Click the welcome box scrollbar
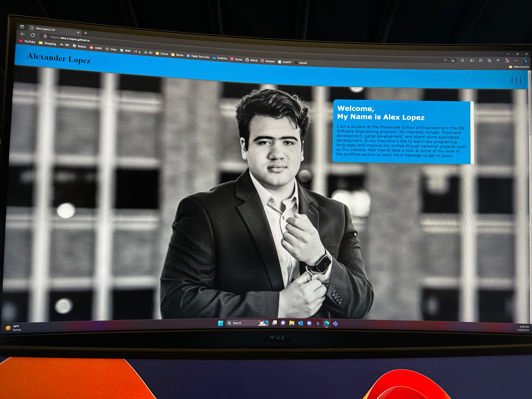The image size is (532, 399). (x=472, y=132)
